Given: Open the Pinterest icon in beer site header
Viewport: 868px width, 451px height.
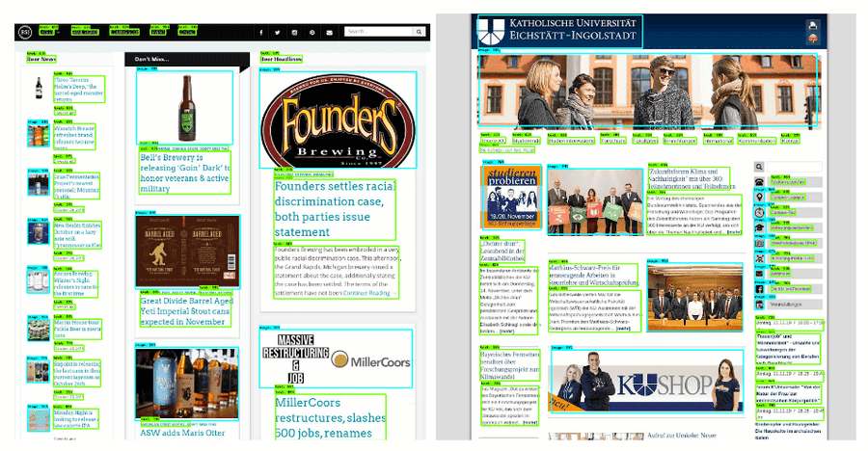Looking at the screenshot, I should tap(312, 33).
